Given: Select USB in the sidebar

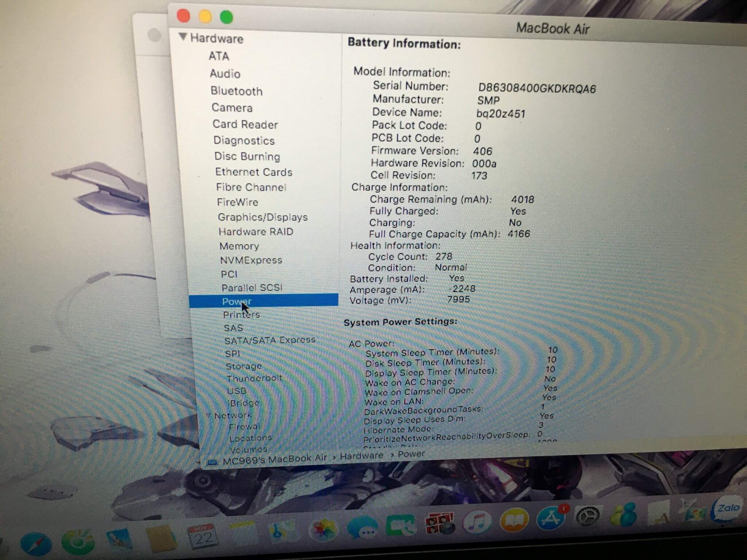Looking at the screenshot, I should [237, 391].
